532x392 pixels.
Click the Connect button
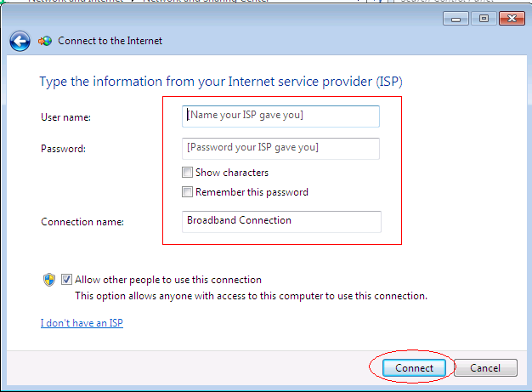pyautogui.click(x=414, y=368)
